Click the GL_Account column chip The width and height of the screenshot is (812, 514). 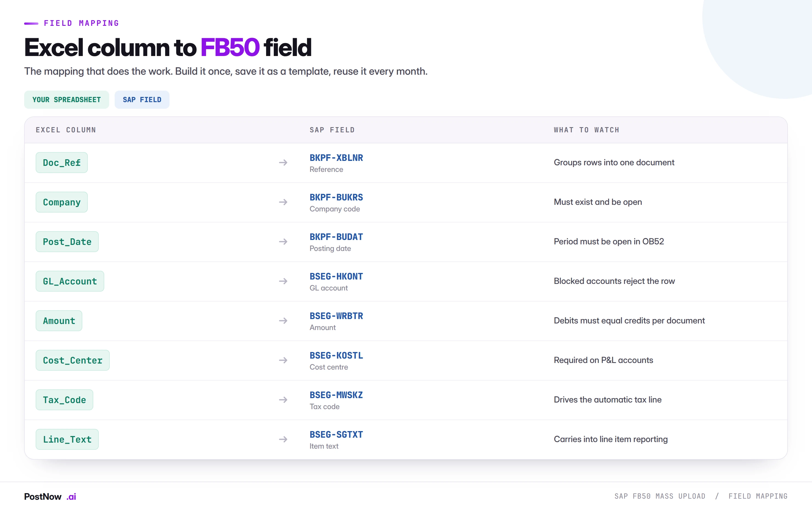(x=70, y=281)
